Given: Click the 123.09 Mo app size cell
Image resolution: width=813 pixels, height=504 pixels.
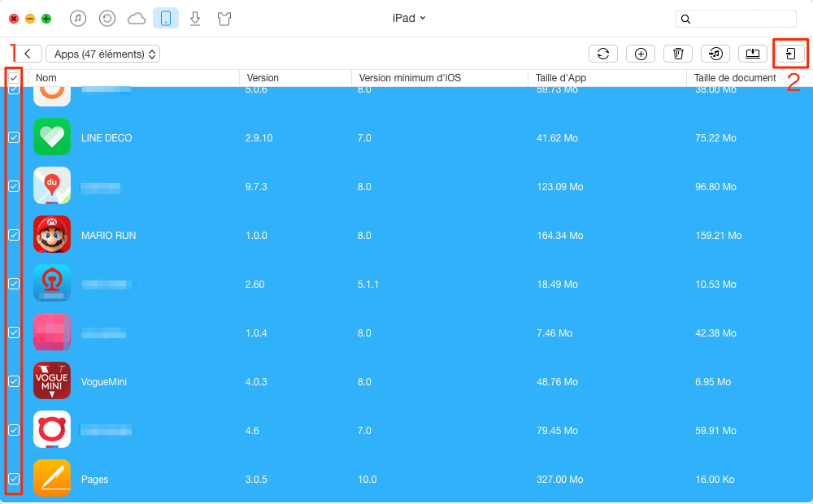Looking at the screenshot, I should tap(560, 187).
